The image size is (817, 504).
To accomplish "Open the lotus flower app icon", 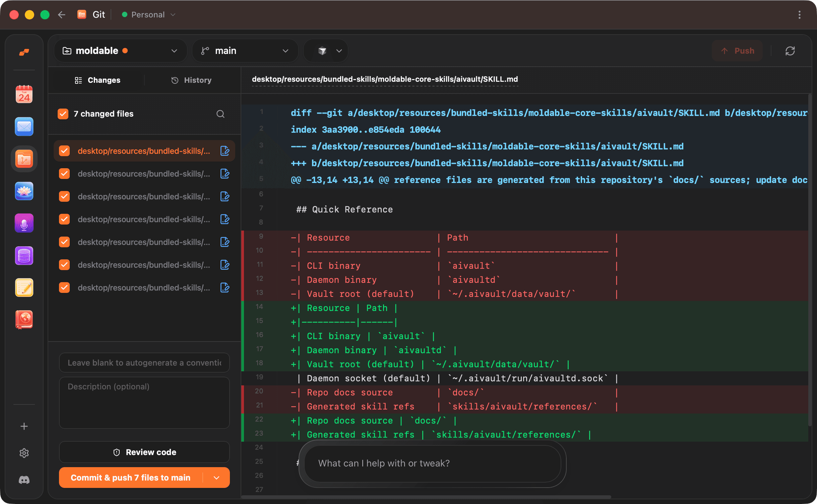I will coord(24,191).
